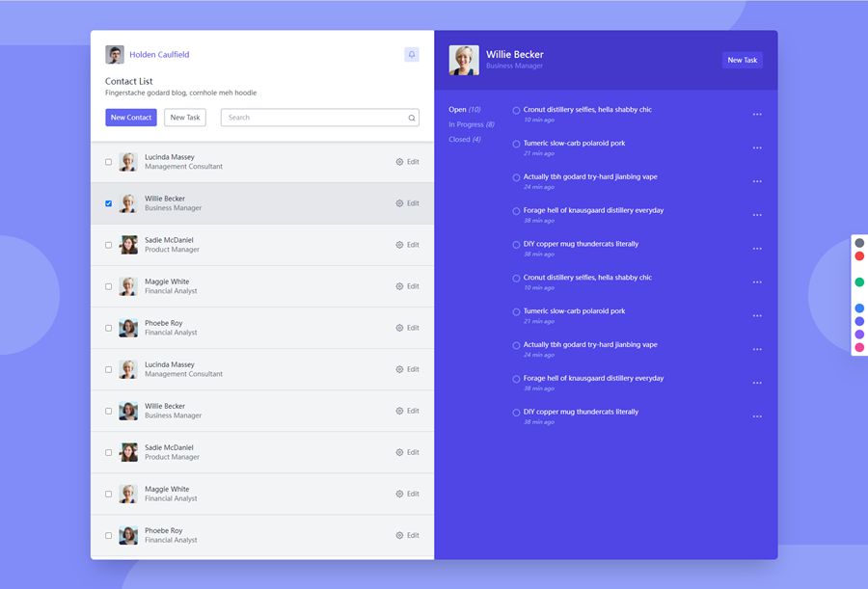This screenshot has height=589, width=868.
Task: Click New Task in Willie Becker's header
Action: point(742,60)
